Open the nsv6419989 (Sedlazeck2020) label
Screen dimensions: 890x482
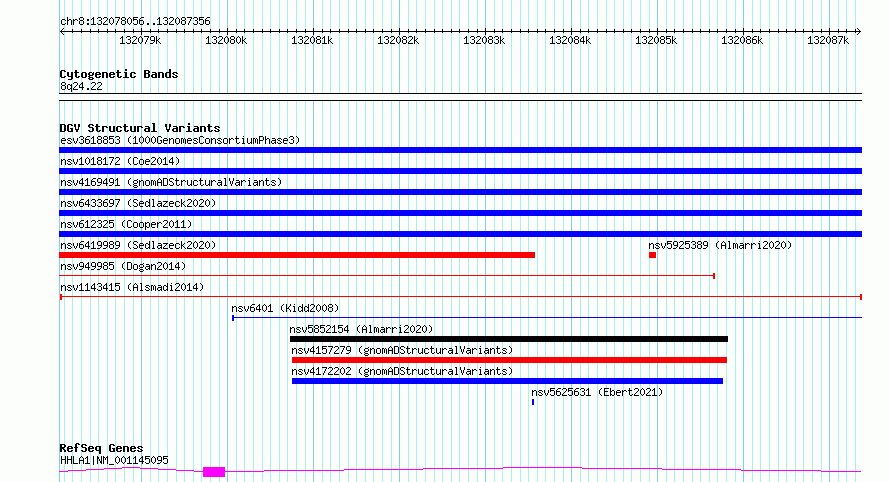click(x=138, y=245)
